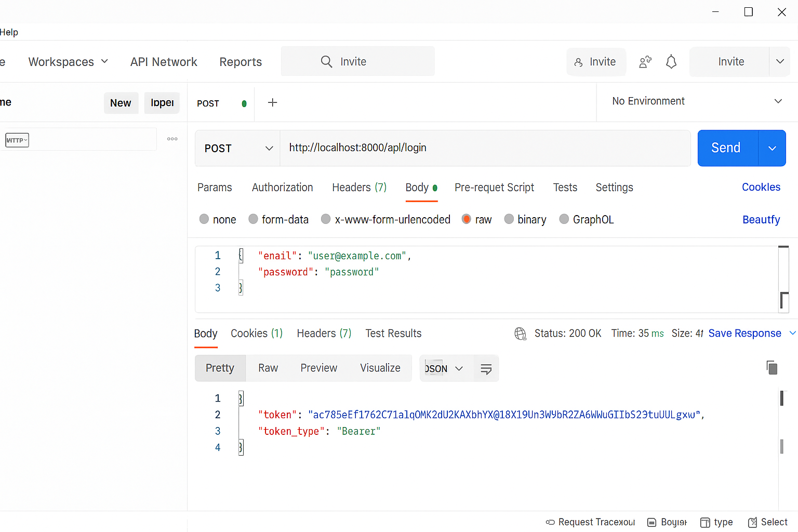This screenshot has height=532, width=798.
Task: Click the search magnifier icon
Action: pyautogui.click(x=326, y=61)
